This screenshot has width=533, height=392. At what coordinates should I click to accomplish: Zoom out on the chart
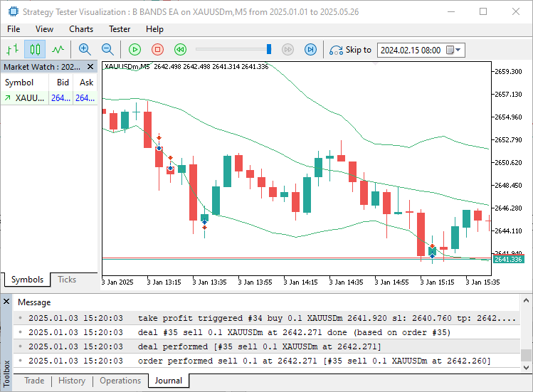(x=107, y=49)
